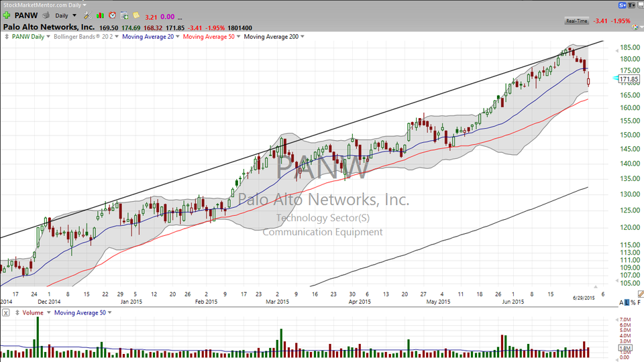Click the calendar add event icon
The image size is (644, 362).
pos(124,15)
